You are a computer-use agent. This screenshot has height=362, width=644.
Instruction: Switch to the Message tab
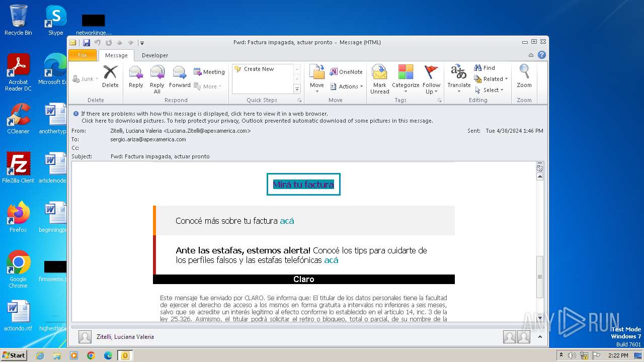coord(116,55)
